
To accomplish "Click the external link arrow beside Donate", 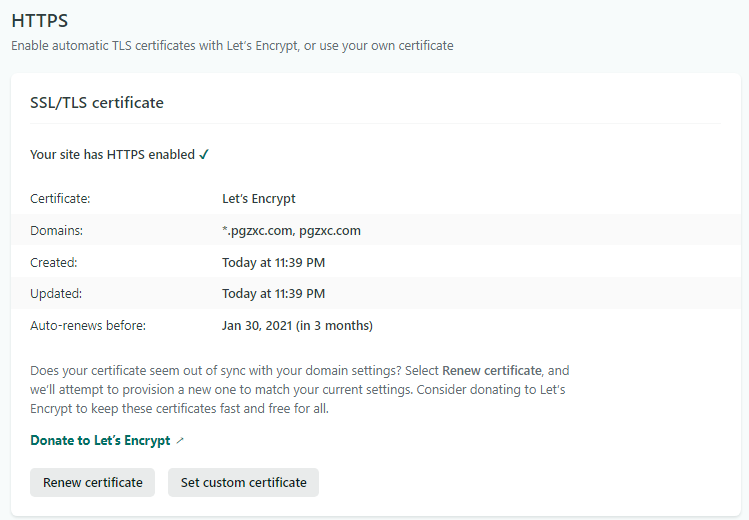I will [x=180, y=441].
